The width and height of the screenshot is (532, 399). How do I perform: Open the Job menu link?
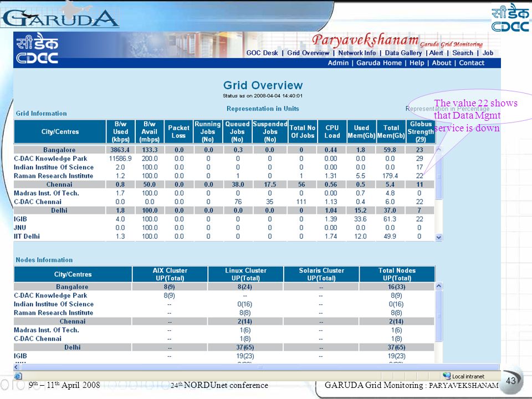(488, 53)
